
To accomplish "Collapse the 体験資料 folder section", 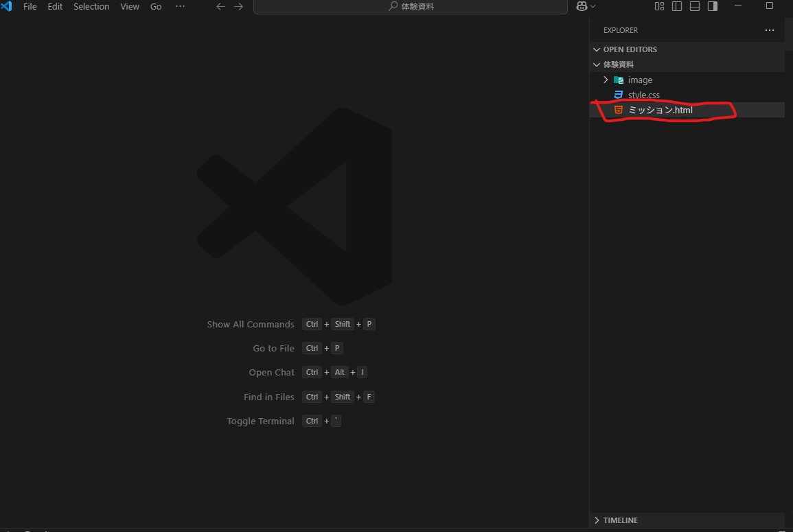I will (687, 65).
